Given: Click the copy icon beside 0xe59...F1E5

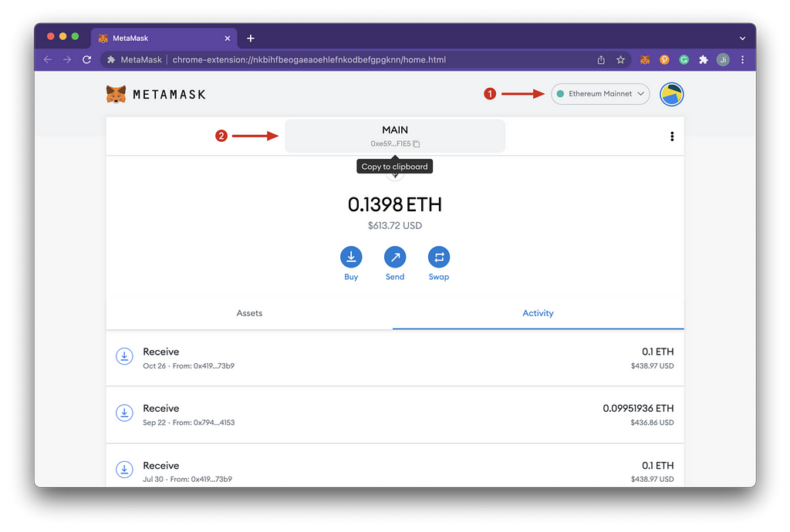Looking at the screenshot, I should click(x=416, y=144).
